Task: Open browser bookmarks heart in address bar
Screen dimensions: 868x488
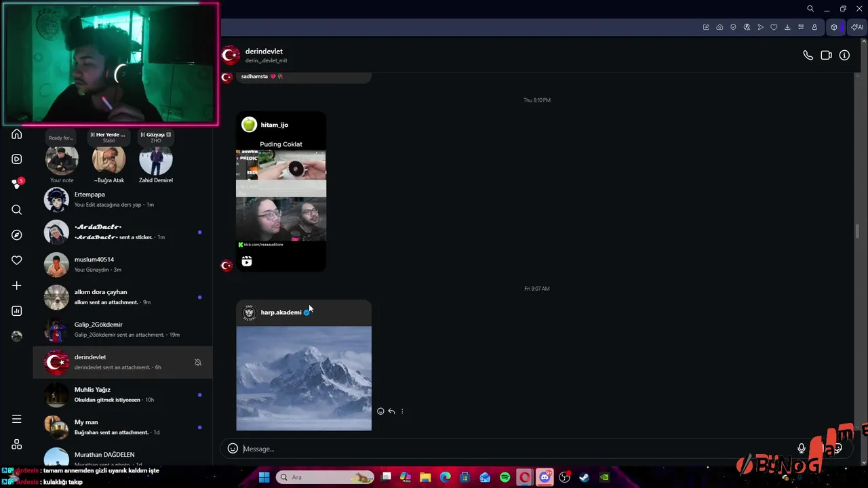Action: click(774, 27)
